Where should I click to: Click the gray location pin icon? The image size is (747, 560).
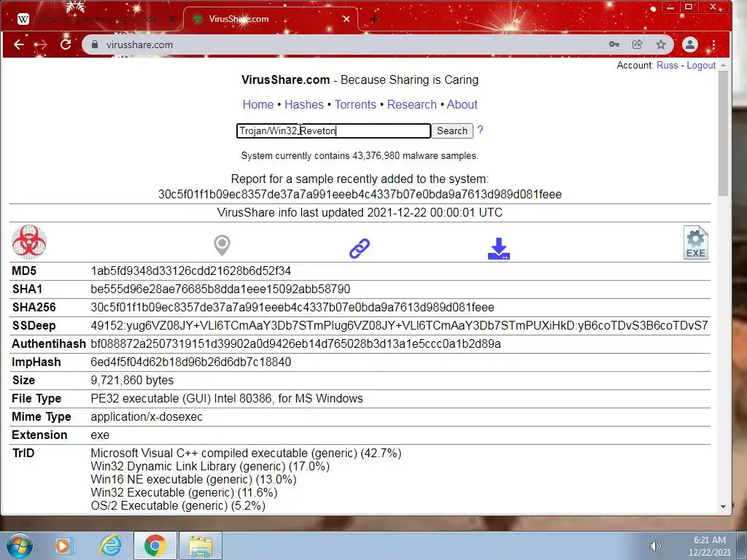[222, 246]
